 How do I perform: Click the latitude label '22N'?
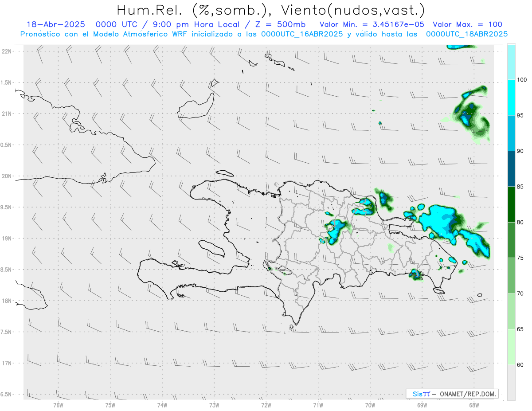[x=7, y=51]
